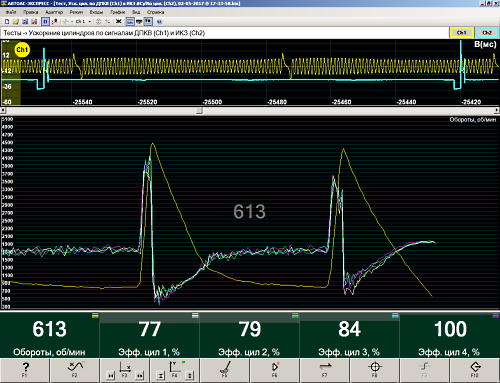Screen dimensions: 500x383
Task: Click the new file toolbar icon
Action: [7, 22]
